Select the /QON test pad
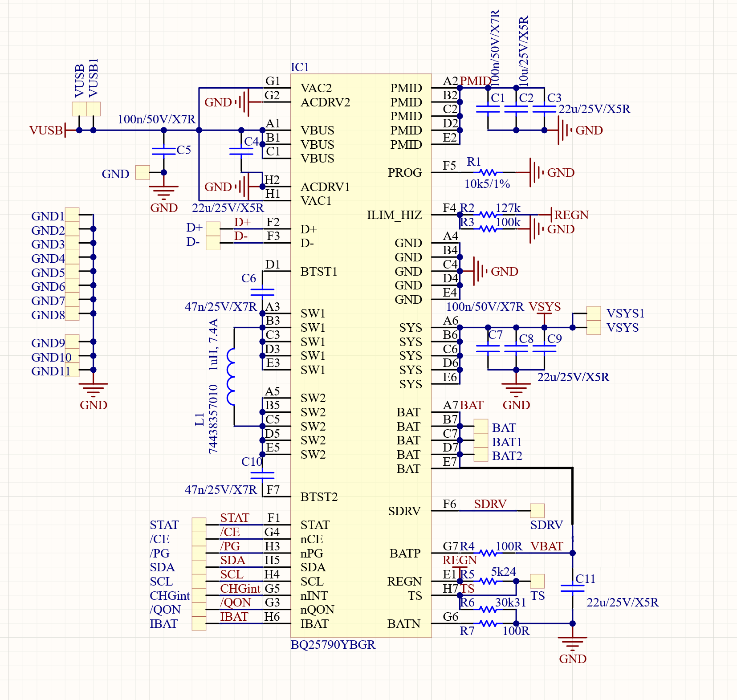 tap(199, 609)
